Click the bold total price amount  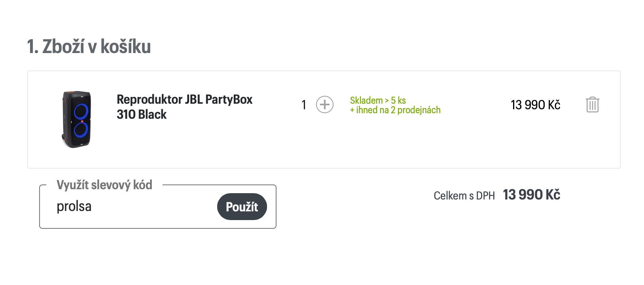pos(531,195)
